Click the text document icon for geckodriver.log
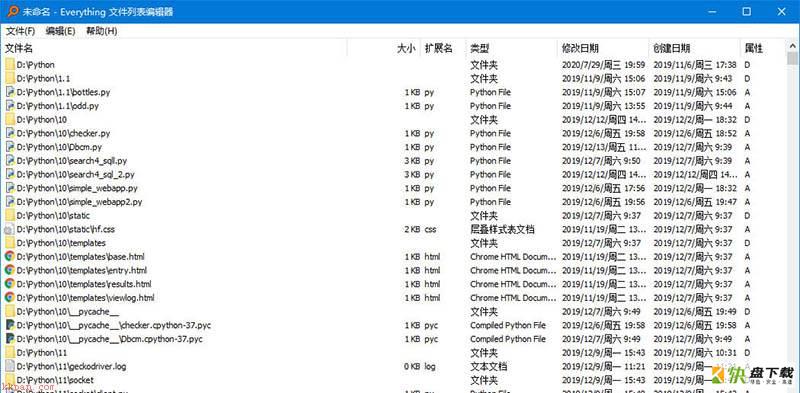The width and height of the screenshot is (800, 393). click(x=10, y=366)
